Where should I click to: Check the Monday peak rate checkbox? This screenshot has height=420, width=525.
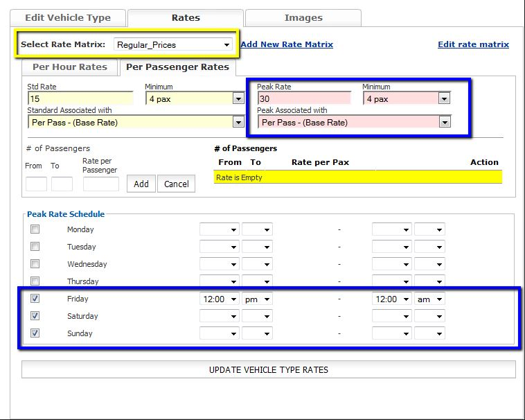[x=35, y=229]
